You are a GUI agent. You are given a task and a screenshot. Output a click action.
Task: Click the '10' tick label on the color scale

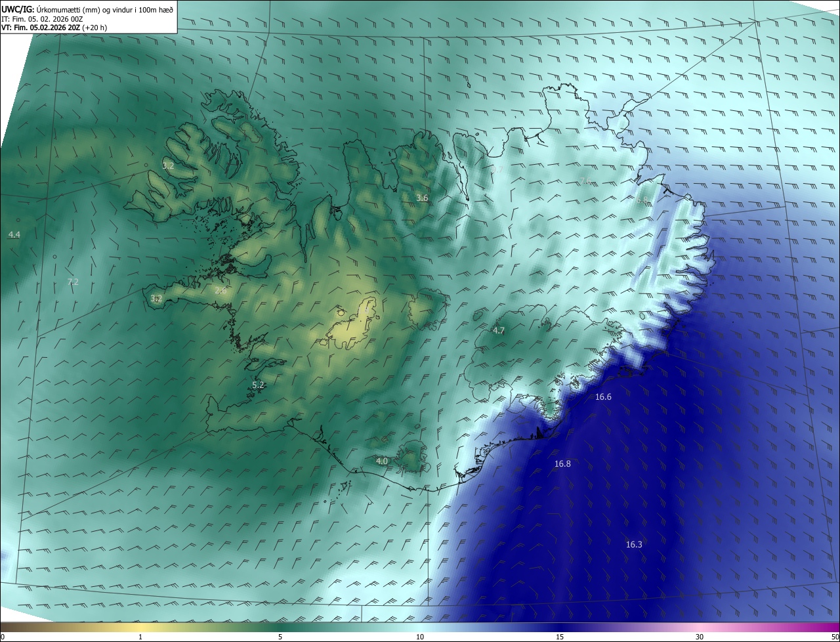420,637
